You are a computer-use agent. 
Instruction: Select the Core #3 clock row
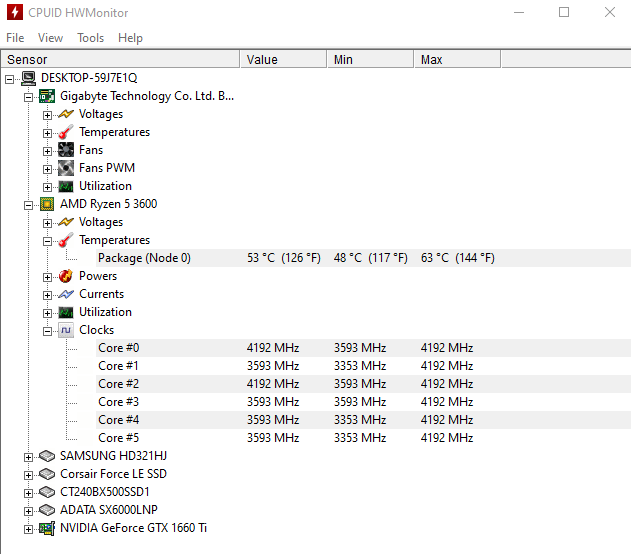[363, 402]
